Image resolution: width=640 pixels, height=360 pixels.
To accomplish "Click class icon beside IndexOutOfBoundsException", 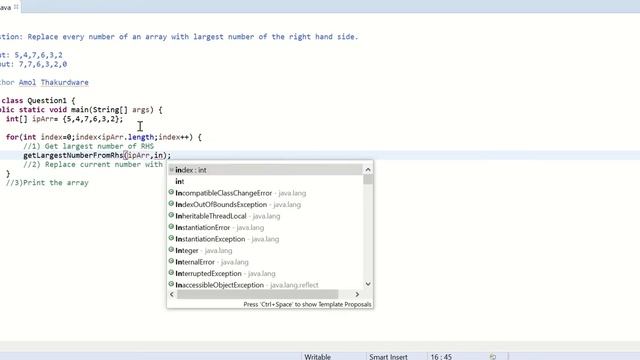I will tap(171, 204).
